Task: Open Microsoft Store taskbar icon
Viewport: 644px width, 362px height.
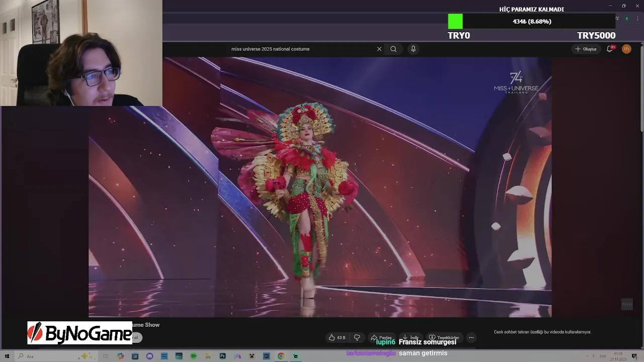Action: click(x=135, y=356)
